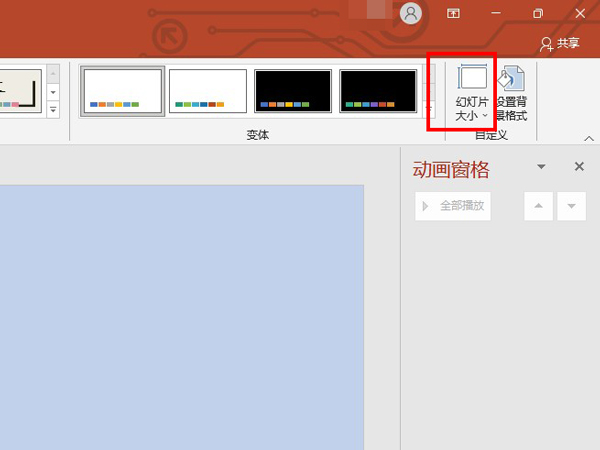Select the first white variant thumbnail

pyautogui.click(x=122, y=91)
